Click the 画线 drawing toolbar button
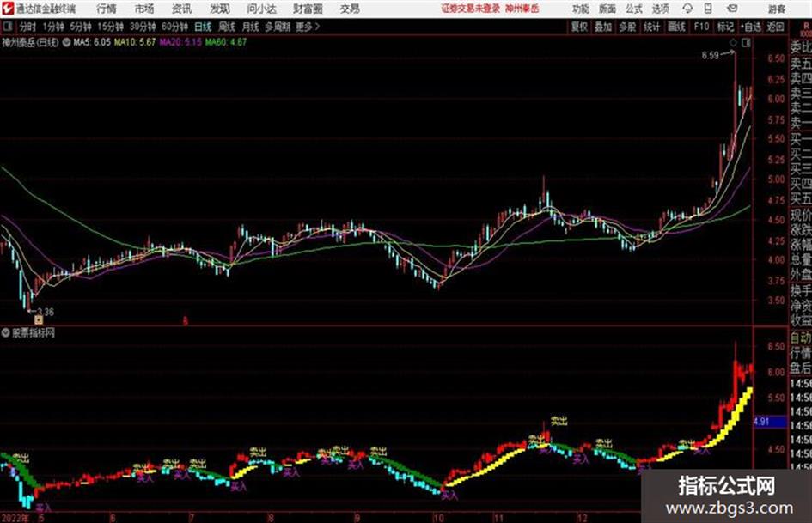Image resolution: width=812 pixels, height=523 pixels. point(676,27)
